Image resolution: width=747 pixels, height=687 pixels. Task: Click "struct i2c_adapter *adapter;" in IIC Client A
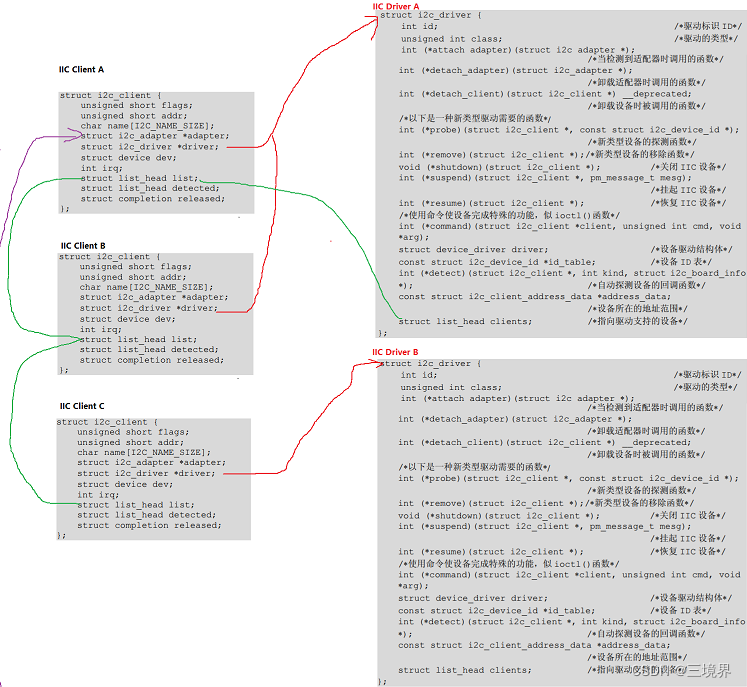click(x=155, y=136)
